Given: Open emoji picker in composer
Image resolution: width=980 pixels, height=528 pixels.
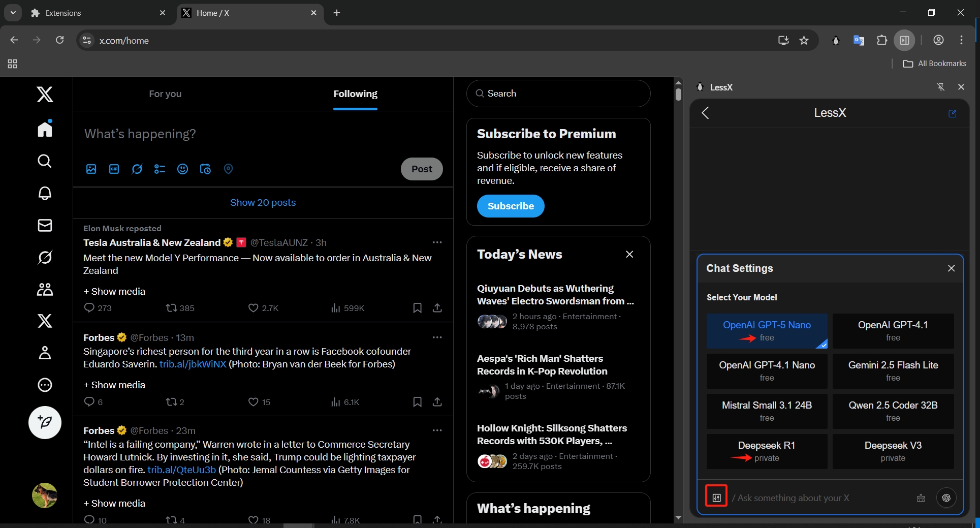Looking at the screenshot, I should (182, 169).
